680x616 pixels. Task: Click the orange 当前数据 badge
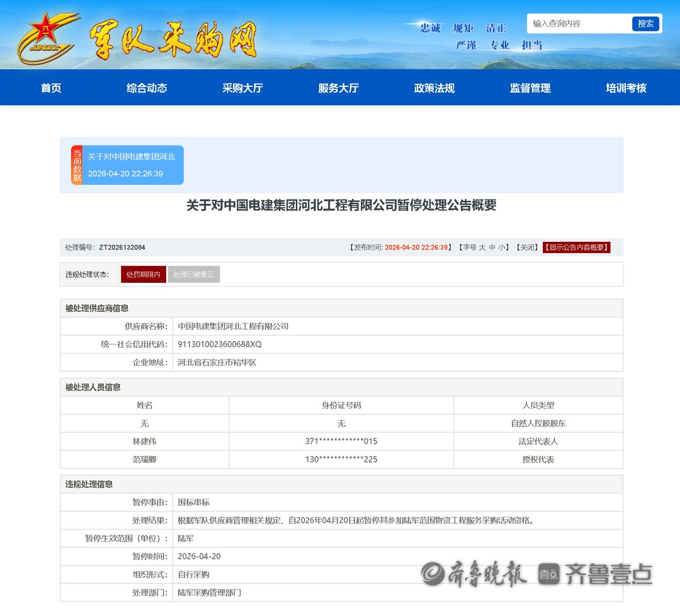pos(77,165)
